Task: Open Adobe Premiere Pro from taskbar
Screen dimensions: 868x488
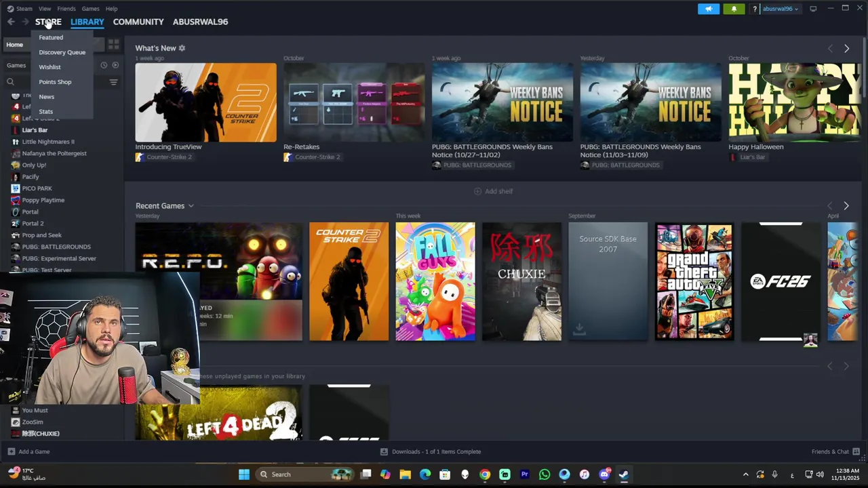Action: click(x=524, y=474)
